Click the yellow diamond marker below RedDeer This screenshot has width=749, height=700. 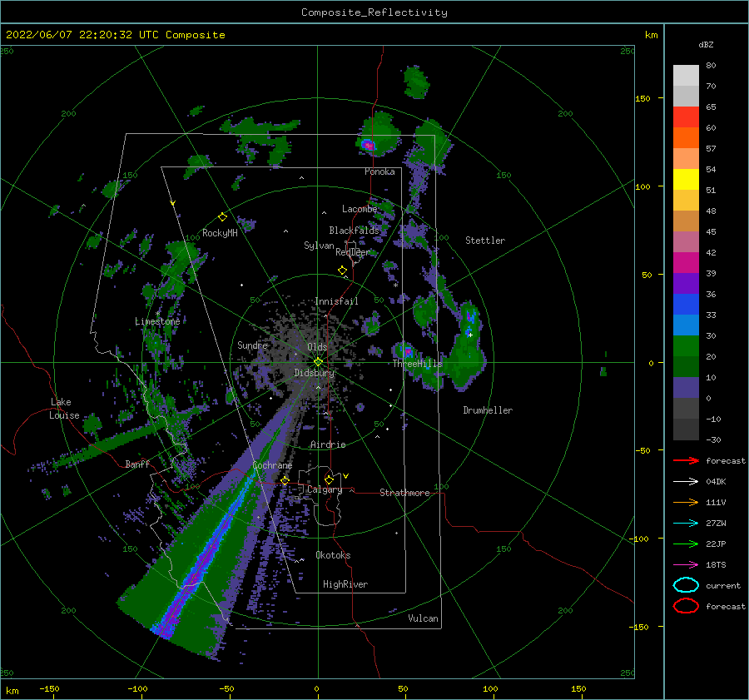(x=342, y=271)
